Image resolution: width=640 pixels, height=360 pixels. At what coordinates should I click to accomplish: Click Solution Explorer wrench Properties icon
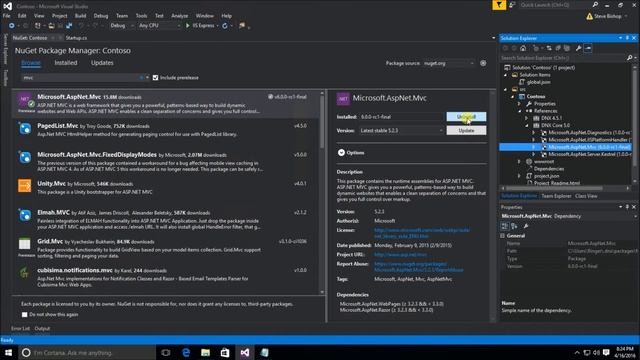578,48
